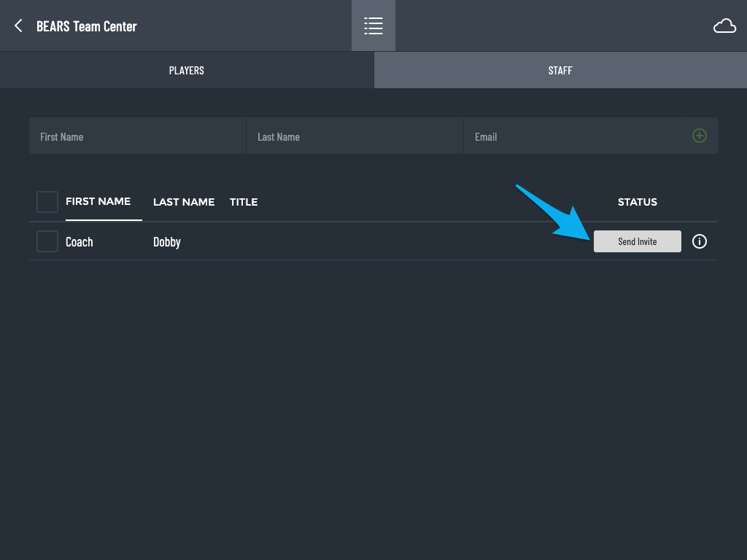
Task: Click the BEARS Team Center title
Action: (x=87, y=26)
